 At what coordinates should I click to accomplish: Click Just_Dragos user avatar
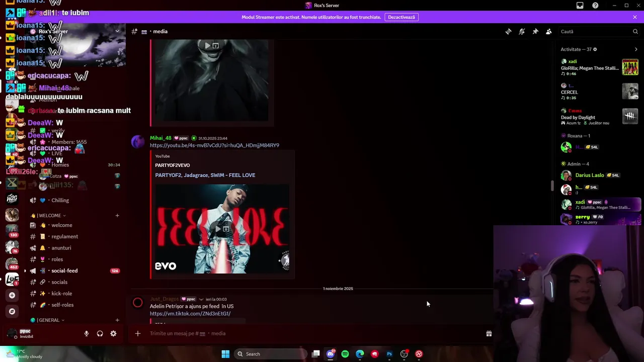[x=138, y=303]
